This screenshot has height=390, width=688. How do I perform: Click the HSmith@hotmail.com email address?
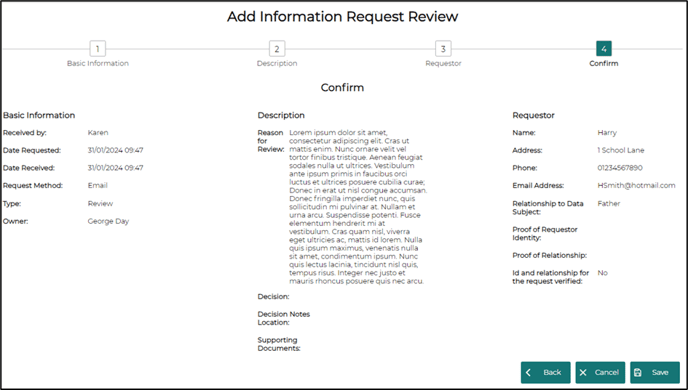pos(636,186)
